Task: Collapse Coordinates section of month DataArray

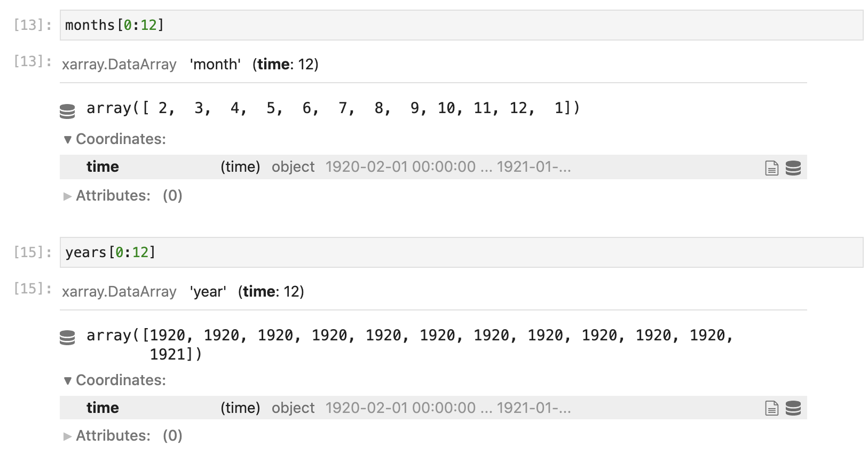Action: point(115,139)
